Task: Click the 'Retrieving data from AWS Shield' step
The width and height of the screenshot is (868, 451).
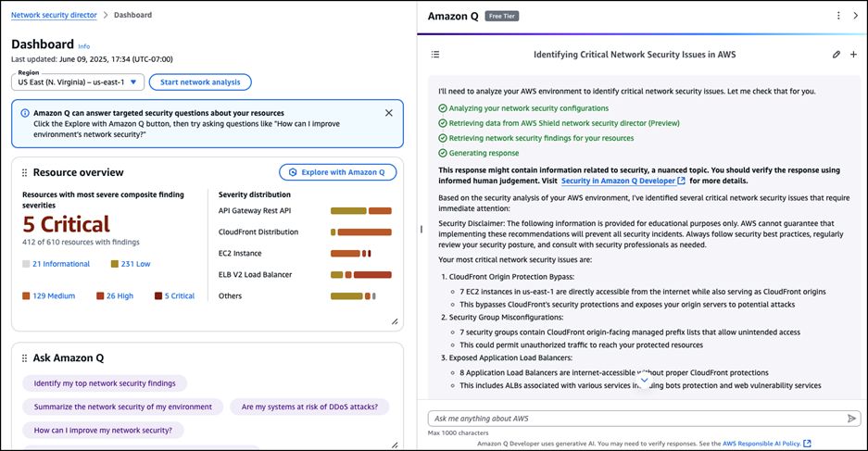Action: point(560,123)
